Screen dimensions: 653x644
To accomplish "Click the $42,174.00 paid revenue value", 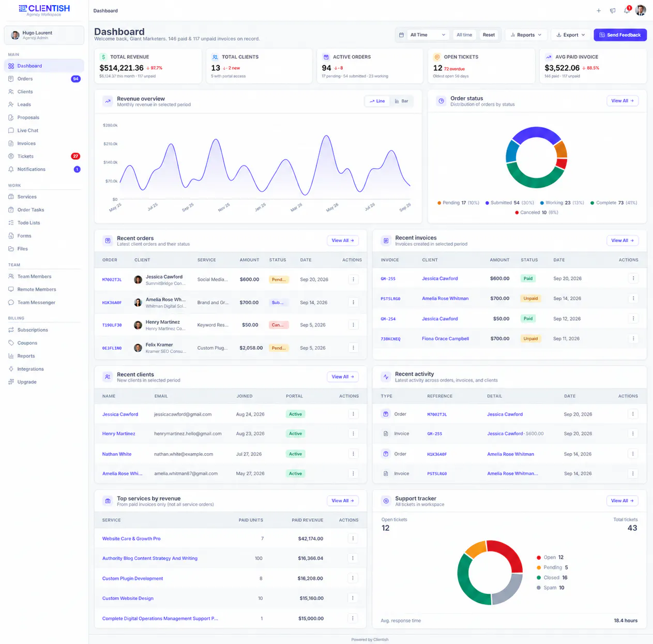I will pyautogui.click(x=311, y=538).
